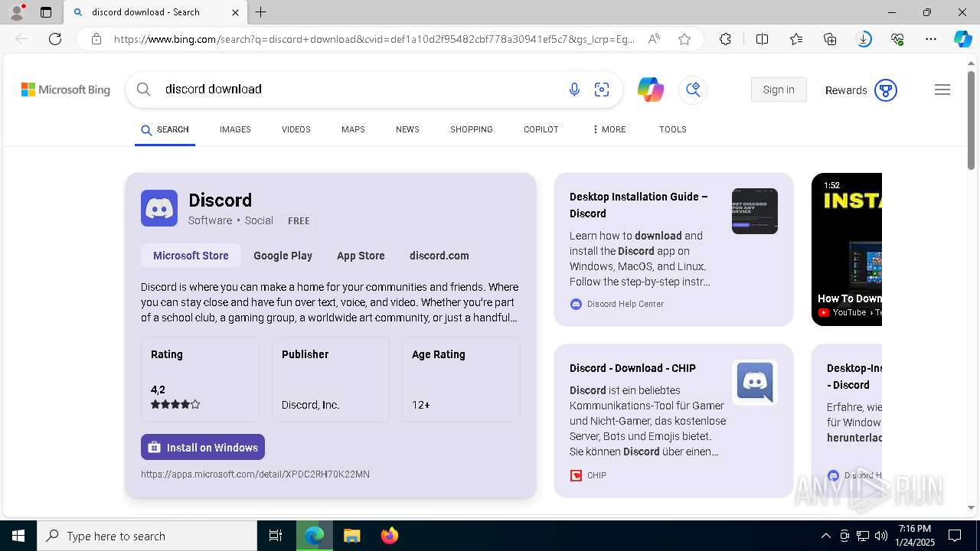Open the Action Center notifications icon
Viewport: 980px width, 551px height.
tap(955, 536)
